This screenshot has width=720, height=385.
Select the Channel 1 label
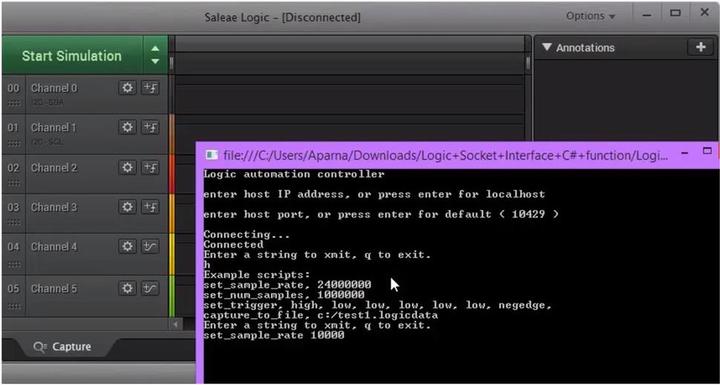click(53, 127)
